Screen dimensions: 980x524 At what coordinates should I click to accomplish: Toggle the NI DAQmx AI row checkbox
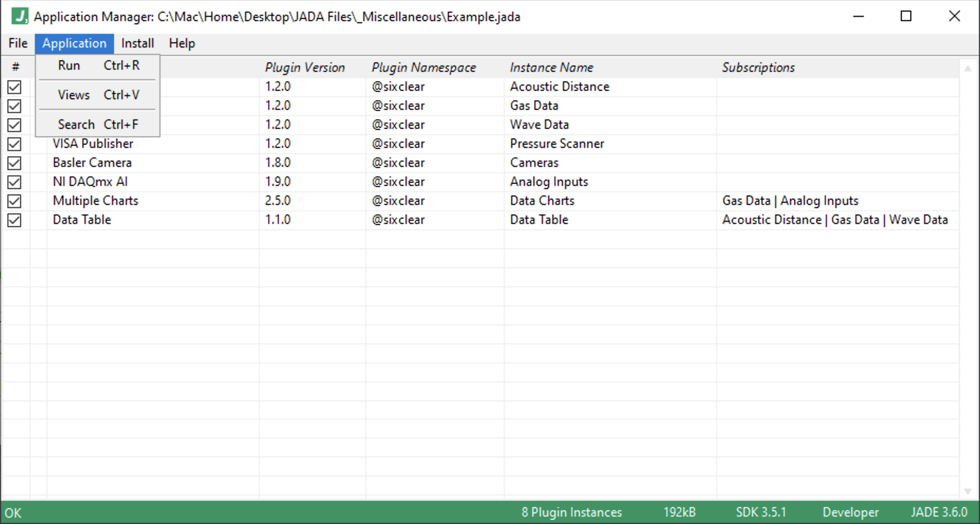point(14,182)
